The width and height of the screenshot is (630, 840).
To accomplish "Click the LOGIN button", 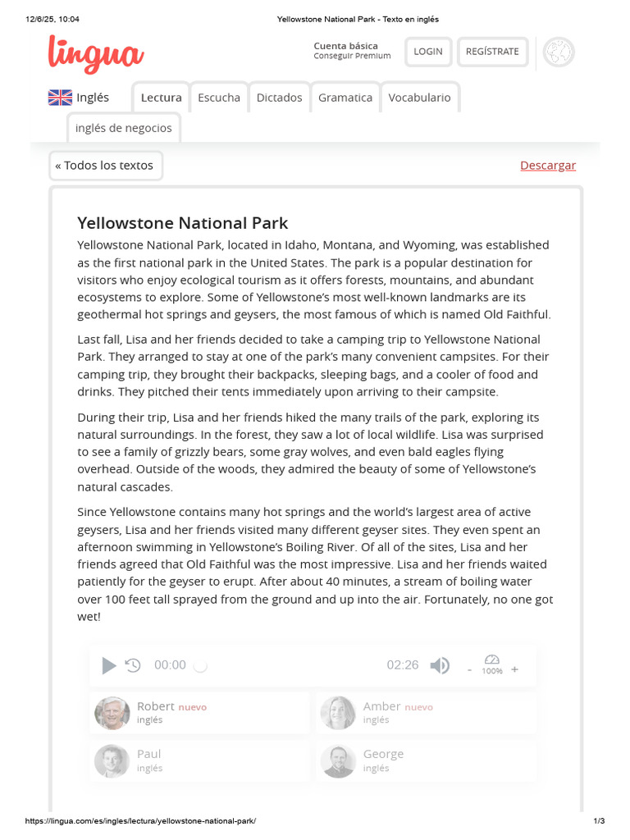I will pos(428,52).
